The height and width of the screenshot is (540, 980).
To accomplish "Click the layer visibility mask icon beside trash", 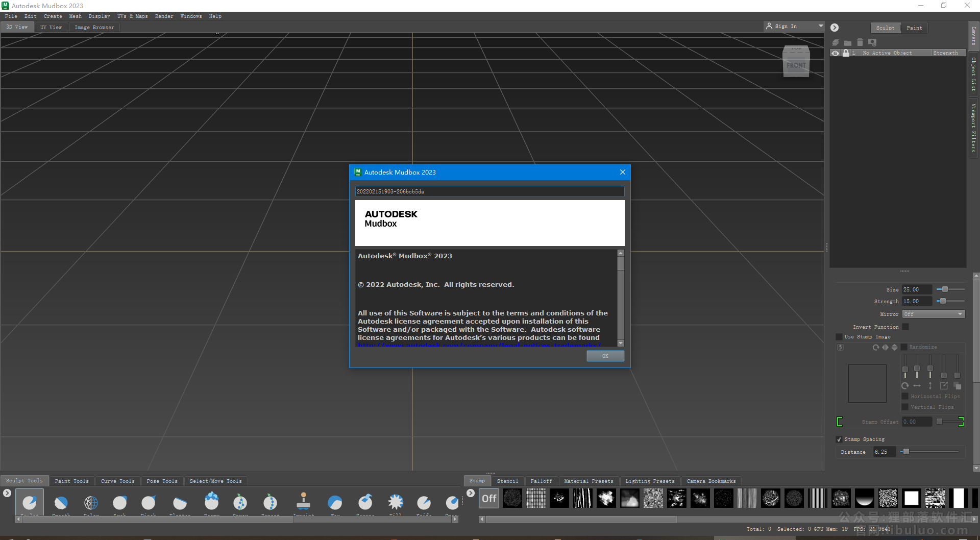I will coord(872,42).
